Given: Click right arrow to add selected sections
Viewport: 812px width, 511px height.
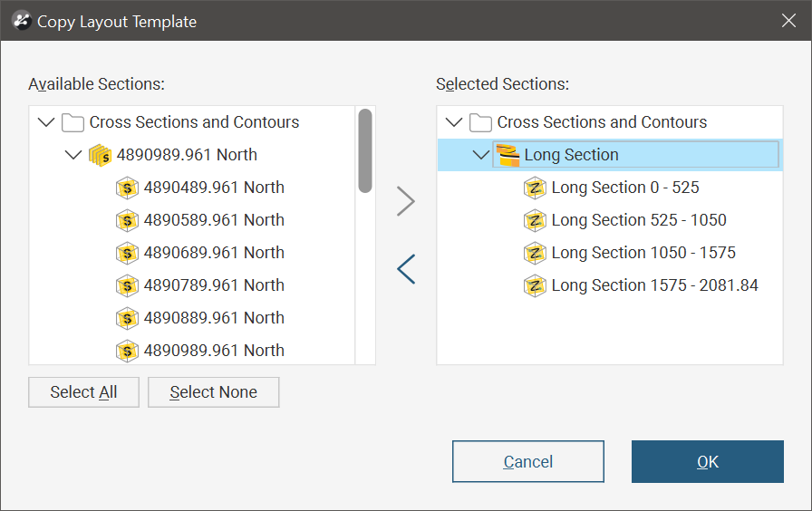Looking at the screenshot, I should [406, 201].
